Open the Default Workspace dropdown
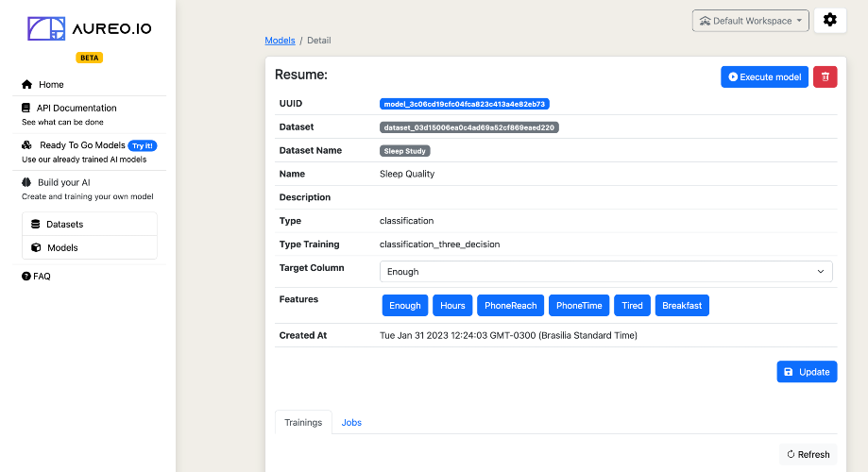 tap(750, 21)
